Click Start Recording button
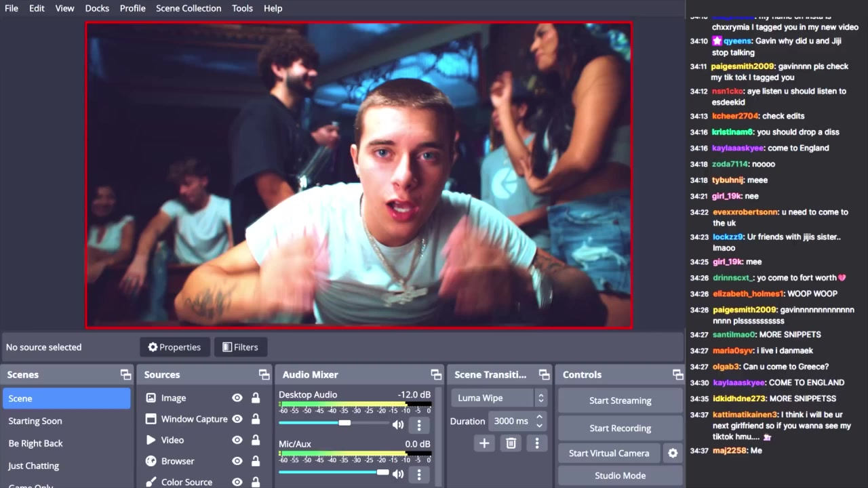 [x=620, y=428]
